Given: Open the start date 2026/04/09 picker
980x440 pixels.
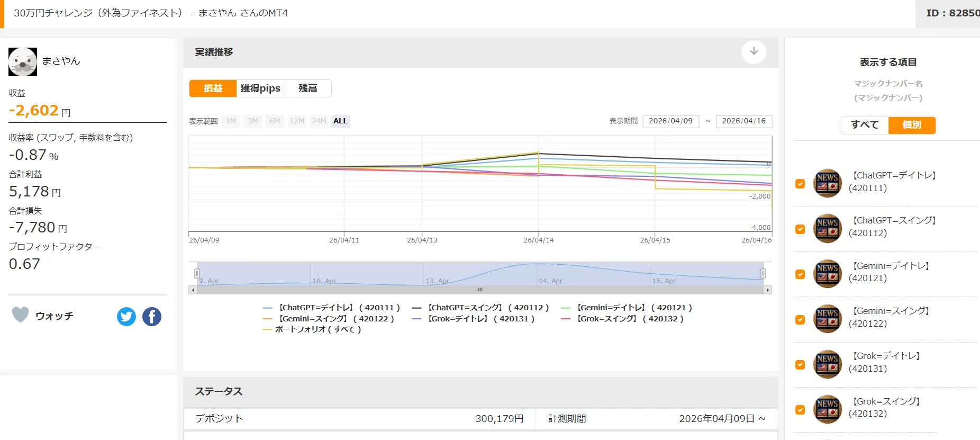Looking at the screenshot, I should pyautogui.click(x=670, y=121).
